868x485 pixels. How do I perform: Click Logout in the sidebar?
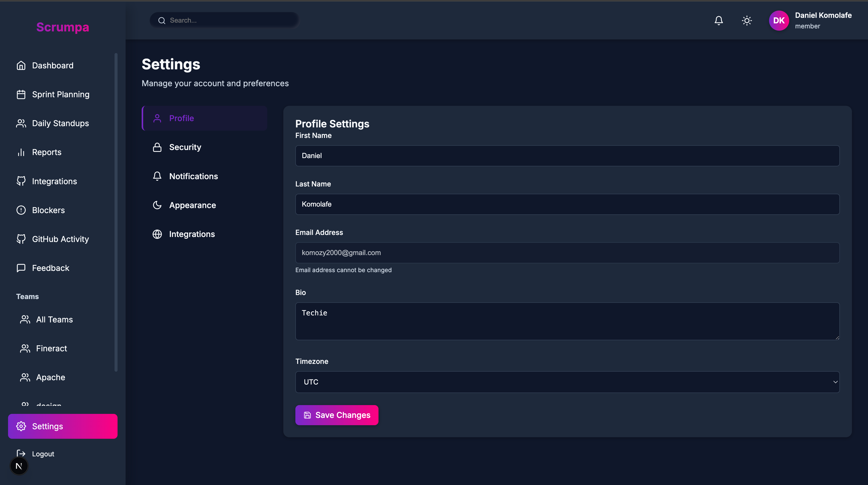point(43,454)
